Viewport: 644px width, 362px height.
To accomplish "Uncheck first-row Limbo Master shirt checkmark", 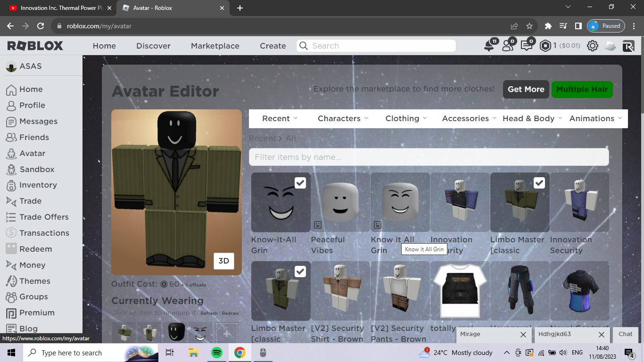I will click(x=539, y=182).
